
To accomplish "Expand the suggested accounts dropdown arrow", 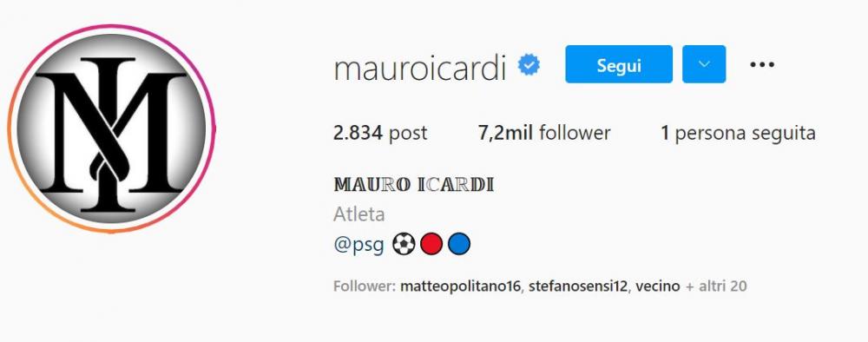I will pos(704,64).
